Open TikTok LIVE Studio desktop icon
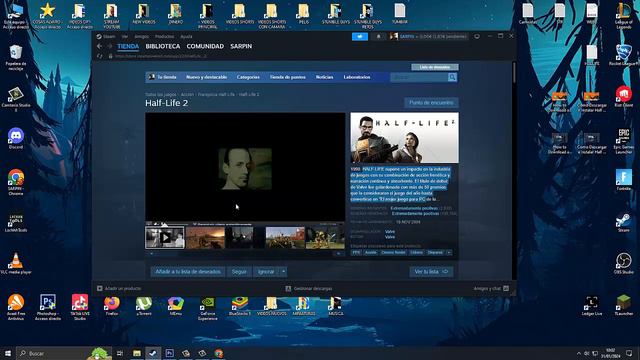This screenshot has height=360, width=640. pyautogui.click(x=80, y=307)
